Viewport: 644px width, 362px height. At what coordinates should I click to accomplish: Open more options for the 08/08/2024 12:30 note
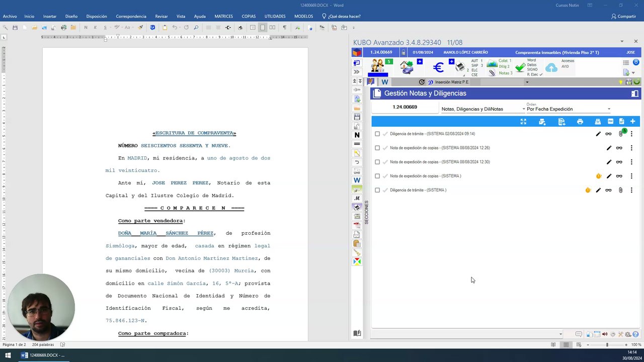click(x=631, y=162)
